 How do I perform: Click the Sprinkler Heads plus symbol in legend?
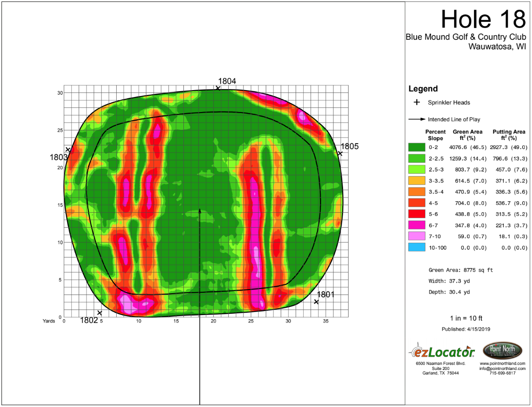coord(417,102)
